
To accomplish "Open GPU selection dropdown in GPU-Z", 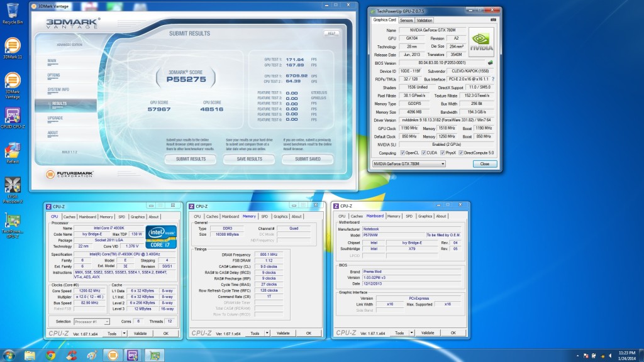I will pyautogui.click(x=409, y=164).
